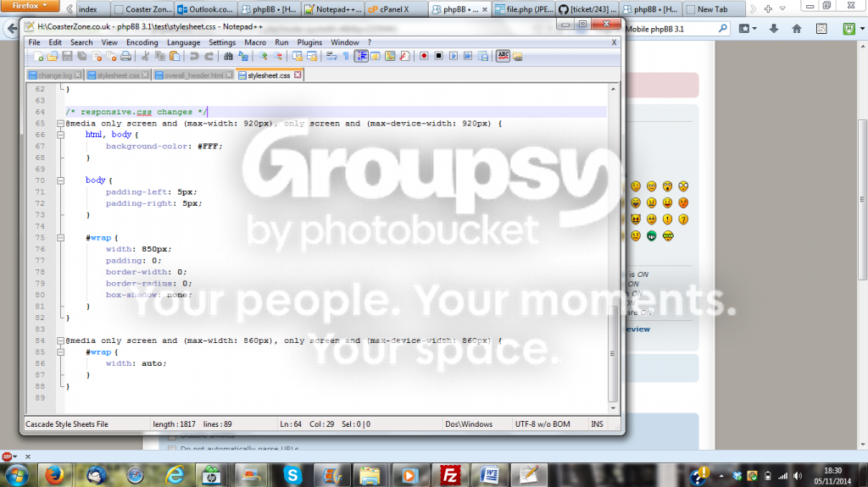Image resolution: width=868 pixels, height=487 pixels.
Task: Stop macro recording with the black square
Action: [438, 57]
